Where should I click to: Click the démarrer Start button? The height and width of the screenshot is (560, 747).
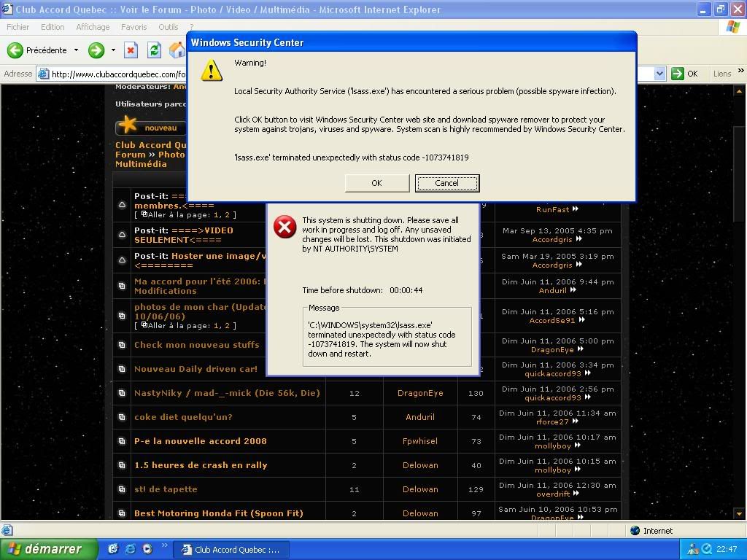(49, 549)
